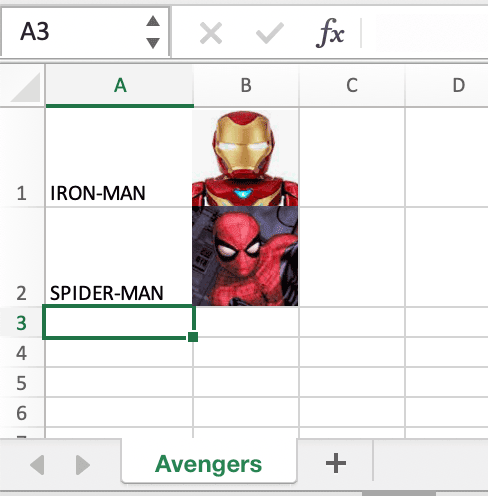The height and width of the screenshot is (496, 488).
Task: Click the Cancel X icon in the formula bar
Action: pos(211,33)
